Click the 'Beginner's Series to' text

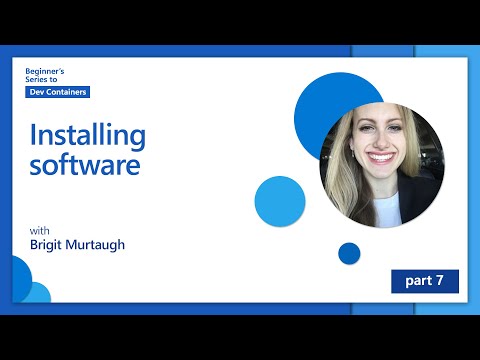(45, 75)
